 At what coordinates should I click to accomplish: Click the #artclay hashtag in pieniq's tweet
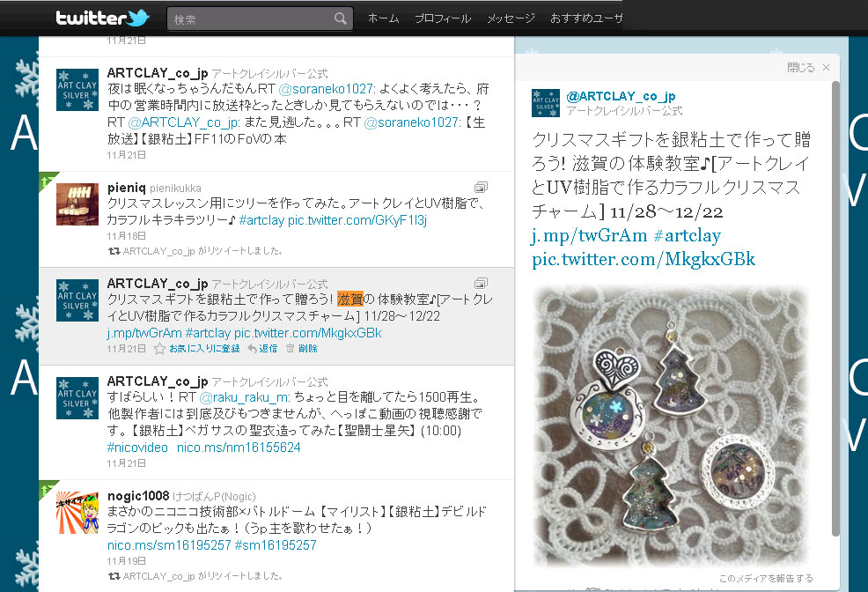point(261,220)
